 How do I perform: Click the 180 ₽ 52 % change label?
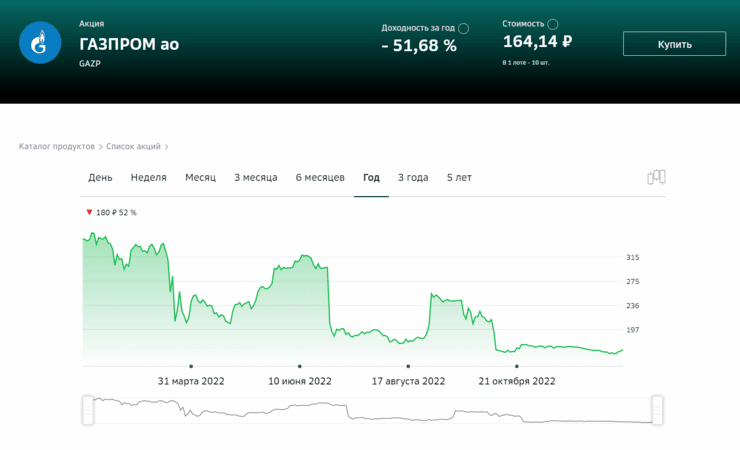(x=116, y=213)
